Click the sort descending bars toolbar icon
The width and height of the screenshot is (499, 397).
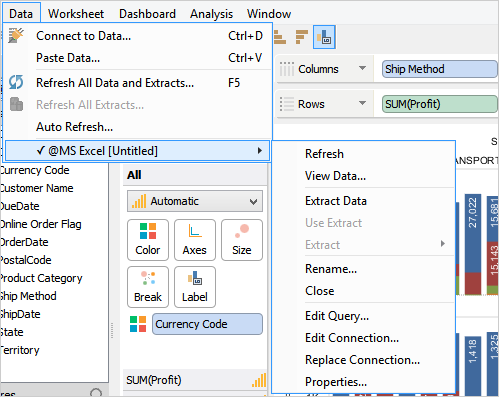(302, 37)
